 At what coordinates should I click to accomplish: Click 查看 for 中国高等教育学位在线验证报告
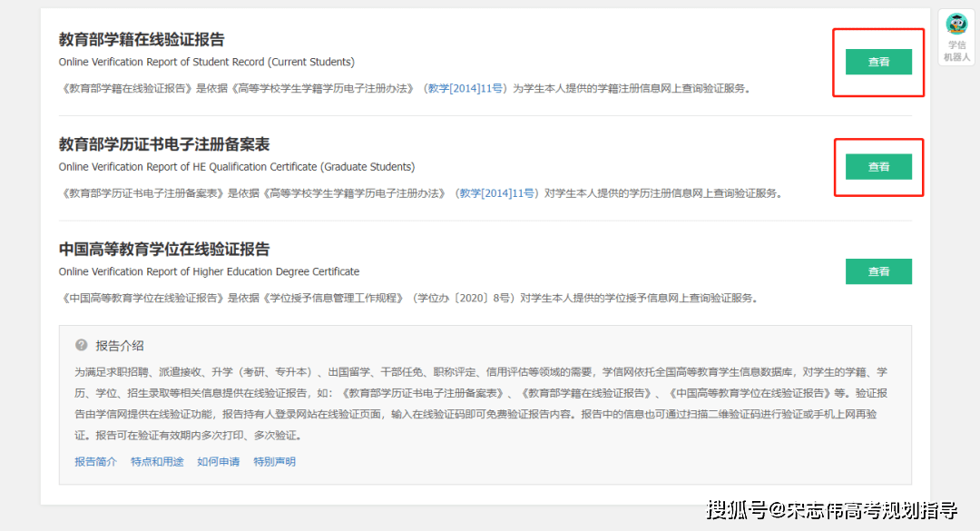tap(878, 271)
